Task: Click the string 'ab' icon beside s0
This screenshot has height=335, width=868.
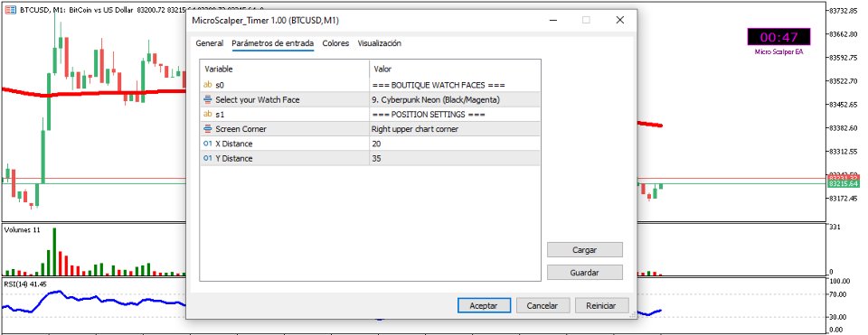Action: pos(208,85)
